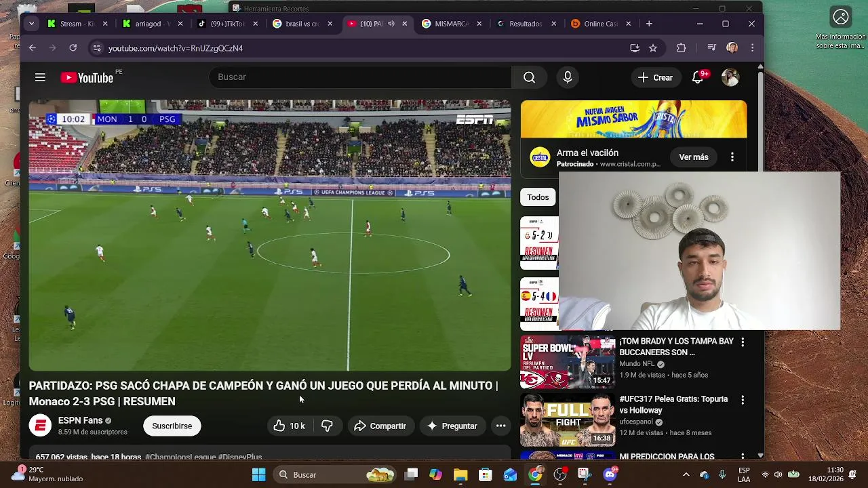Open Discord from taskbar

610,474
